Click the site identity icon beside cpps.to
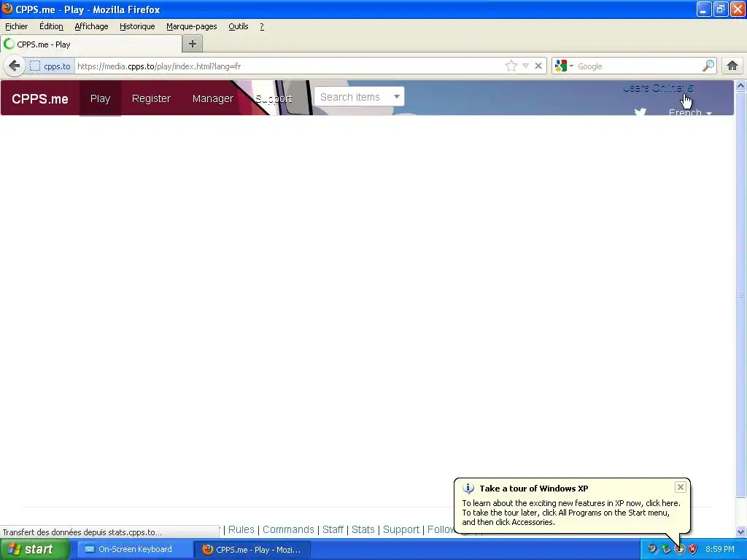Image resolution: width=747 pixels, height=560 pixels. tap(35, 66)
